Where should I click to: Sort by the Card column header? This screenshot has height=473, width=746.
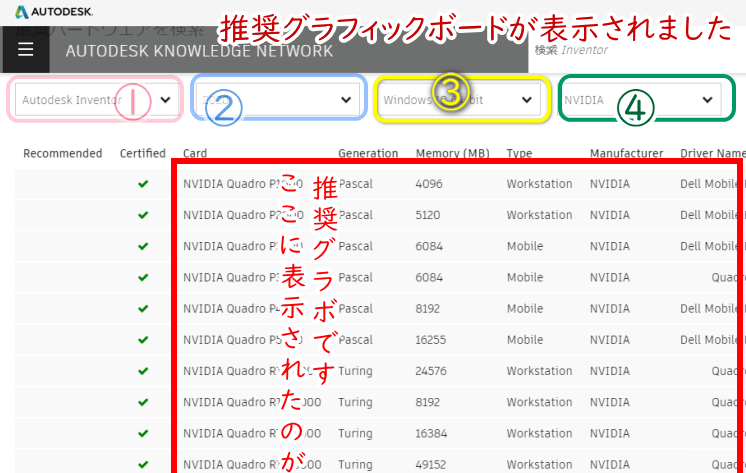(x=195, y=153)
